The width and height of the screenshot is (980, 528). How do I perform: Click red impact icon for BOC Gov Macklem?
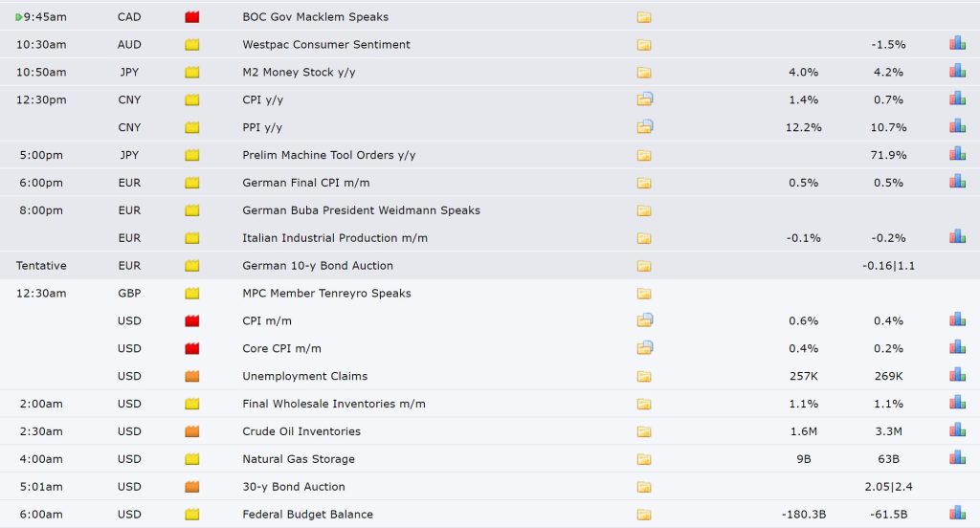(x=191, y=17)
